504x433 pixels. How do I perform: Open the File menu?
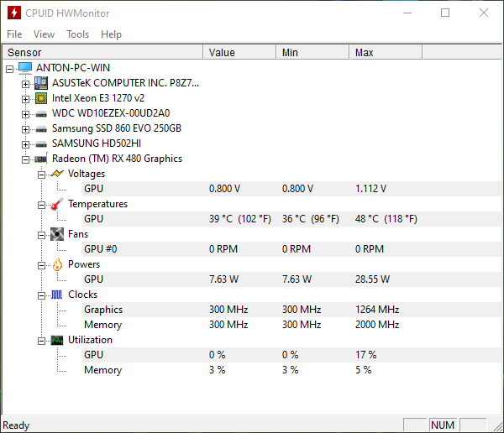(14, 34)
